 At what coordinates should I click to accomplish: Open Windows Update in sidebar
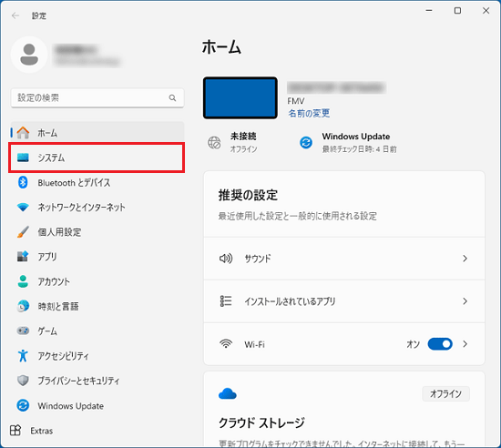[x=97, y=405]
